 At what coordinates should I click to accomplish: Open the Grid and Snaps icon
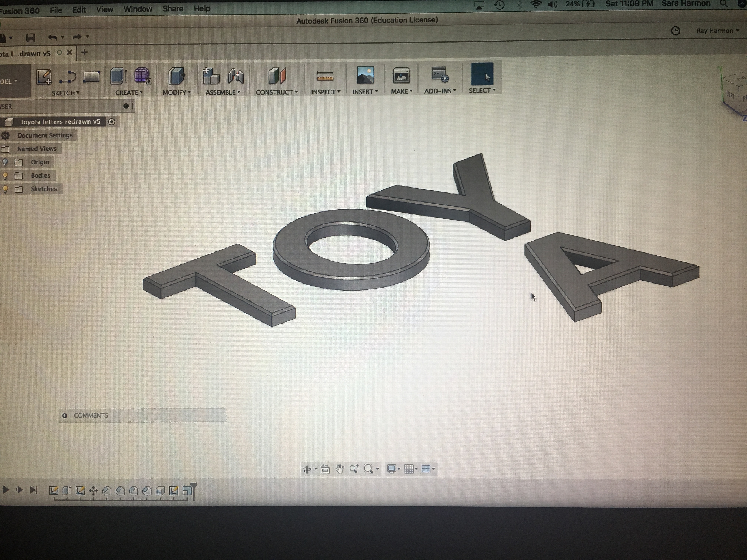click(409, 469)
